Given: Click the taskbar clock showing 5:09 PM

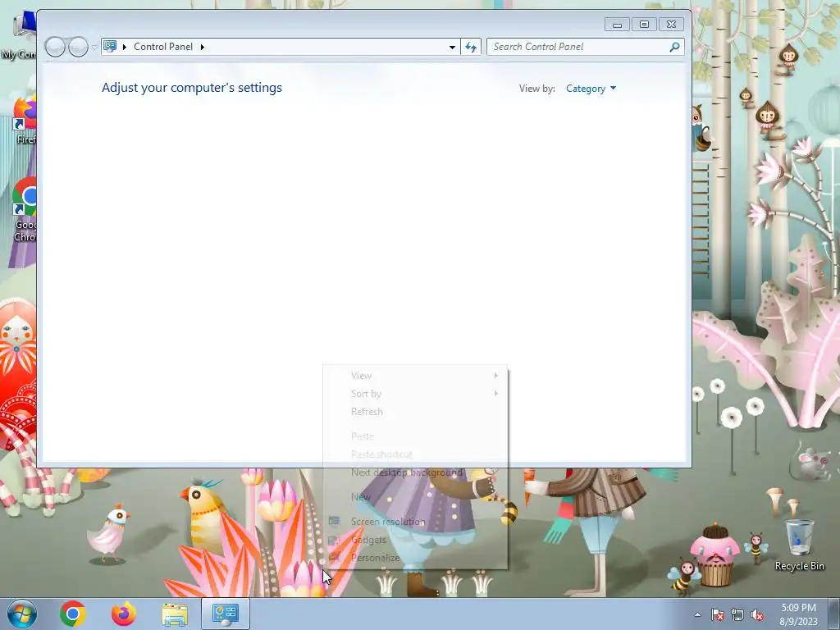Looking at the screenshot, I should pos(798,614).
